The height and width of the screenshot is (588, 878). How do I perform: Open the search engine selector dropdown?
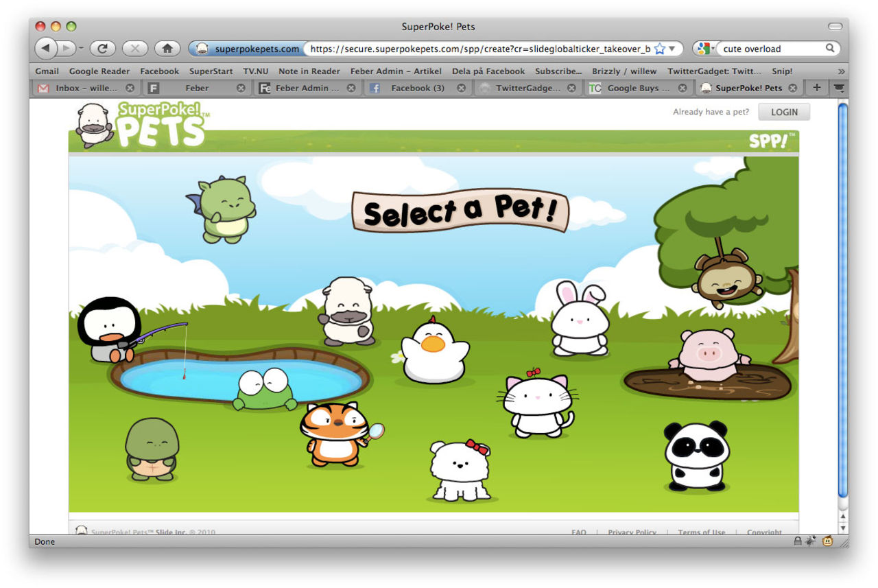coord(706,49)
